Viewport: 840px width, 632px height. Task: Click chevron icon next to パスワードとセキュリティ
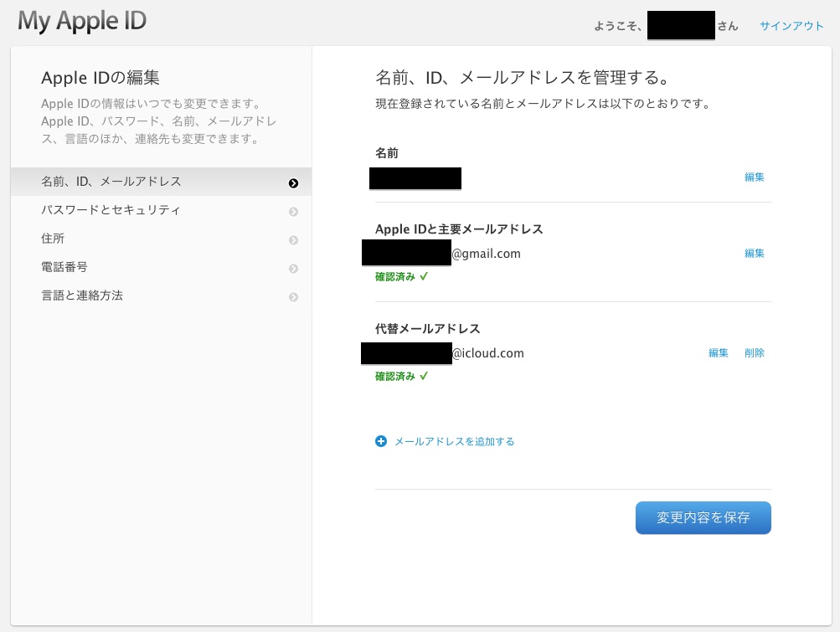point(293,212)
